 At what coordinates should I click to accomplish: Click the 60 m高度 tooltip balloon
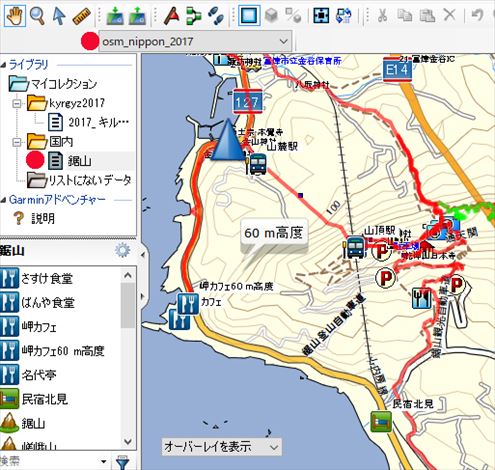coord(274,233)
